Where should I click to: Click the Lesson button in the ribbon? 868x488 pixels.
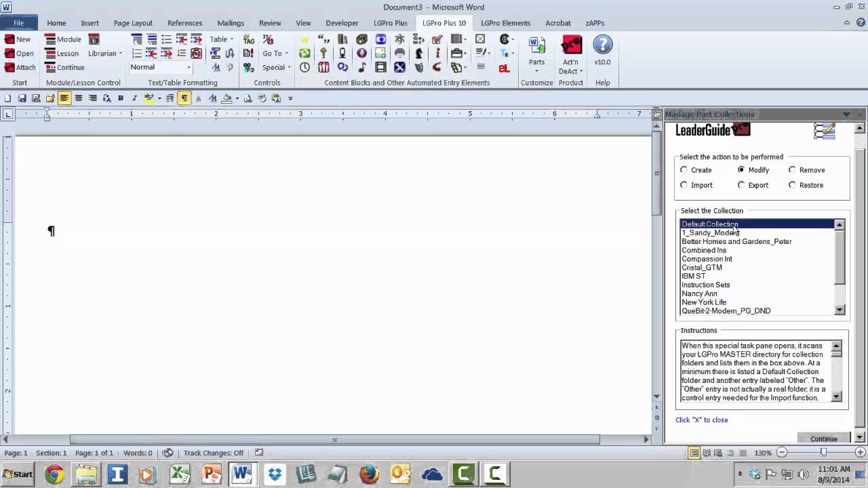[62, 54]
